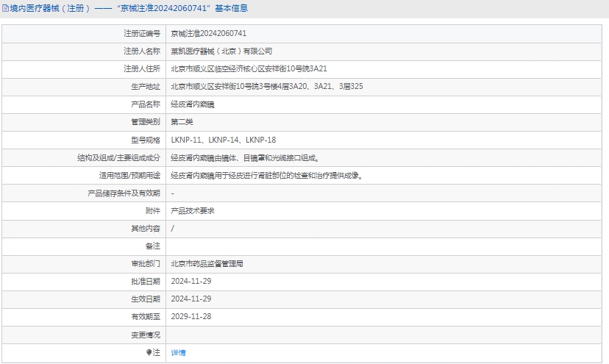Click attachment value 产品技术要求
The image size is (609, 364).
click(x=193, y=211)
